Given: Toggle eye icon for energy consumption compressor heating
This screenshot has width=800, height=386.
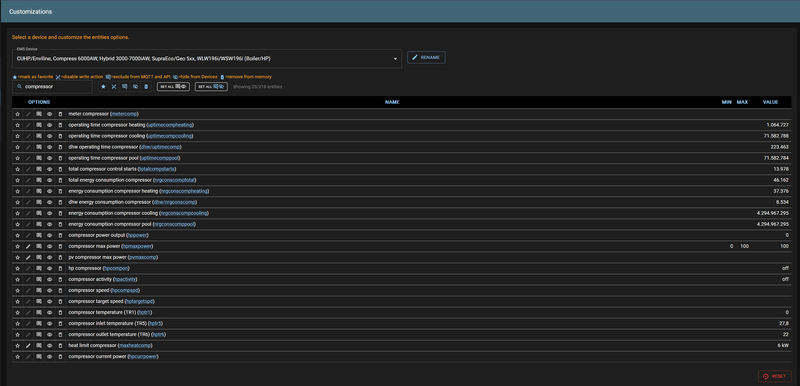Looking at the screenshot, I should click(x=49, y=191).
